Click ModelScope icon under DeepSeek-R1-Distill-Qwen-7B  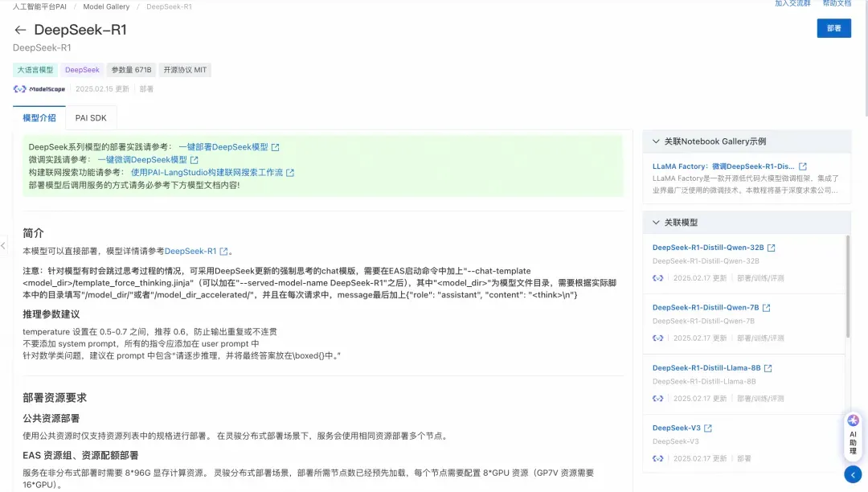657,338
